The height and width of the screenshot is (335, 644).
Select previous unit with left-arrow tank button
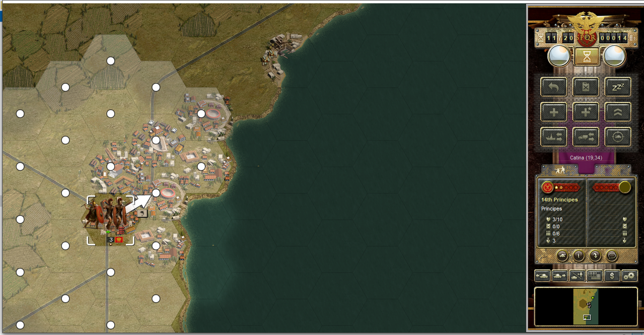click(x=542, y=276)
